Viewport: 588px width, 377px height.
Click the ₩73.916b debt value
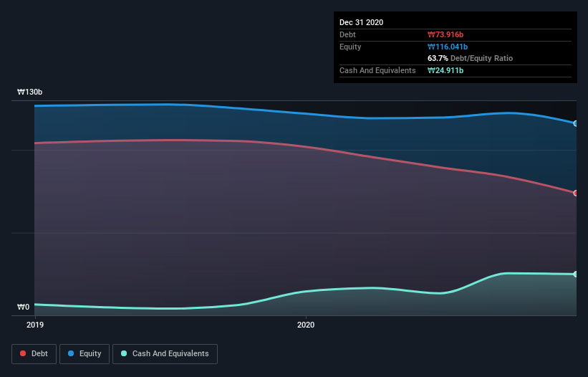click(445, 34)
